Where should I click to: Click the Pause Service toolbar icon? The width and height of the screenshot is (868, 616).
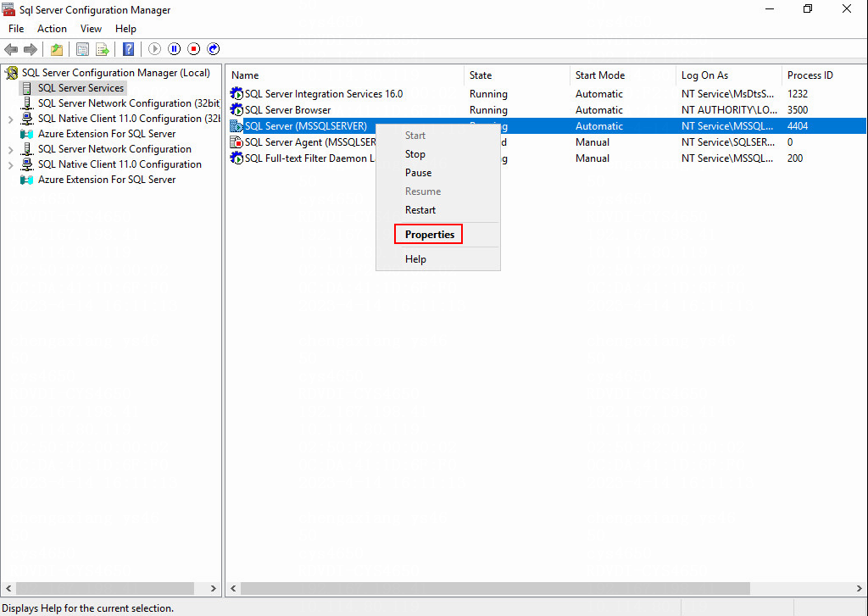(175, 49)
